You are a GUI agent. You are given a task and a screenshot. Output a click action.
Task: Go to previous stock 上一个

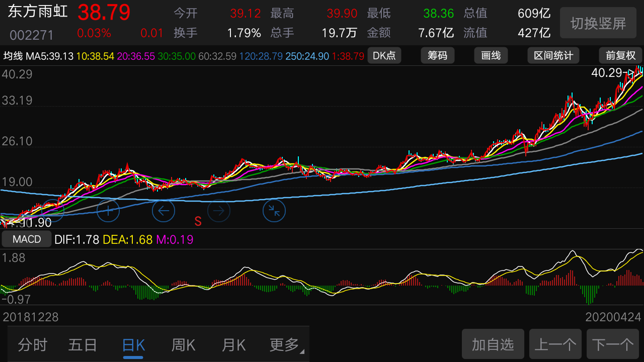coord(555,344)
